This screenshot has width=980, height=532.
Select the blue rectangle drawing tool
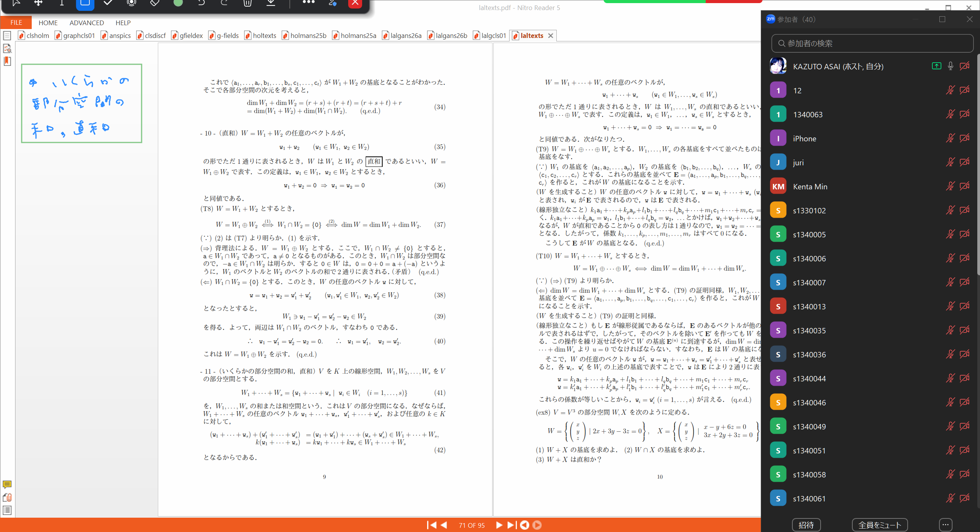85,3
